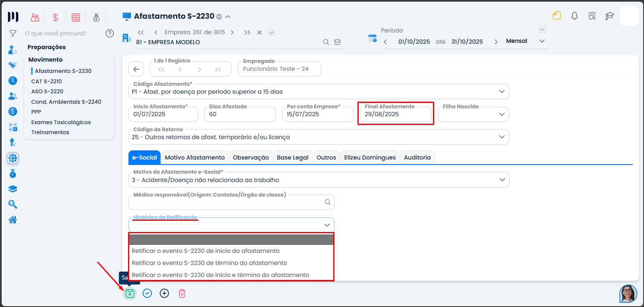This screenshot has width=644, height=307.
Task: Collapse the header chevron beside the title
Action: [x=228, y=17]
